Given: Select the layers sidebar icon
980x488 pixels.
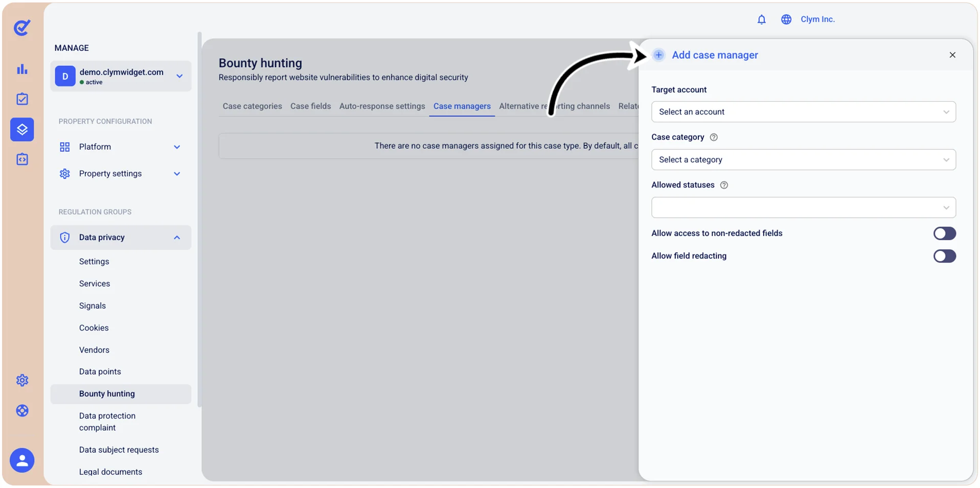Looking at the screenshot, I should point(22,129).
